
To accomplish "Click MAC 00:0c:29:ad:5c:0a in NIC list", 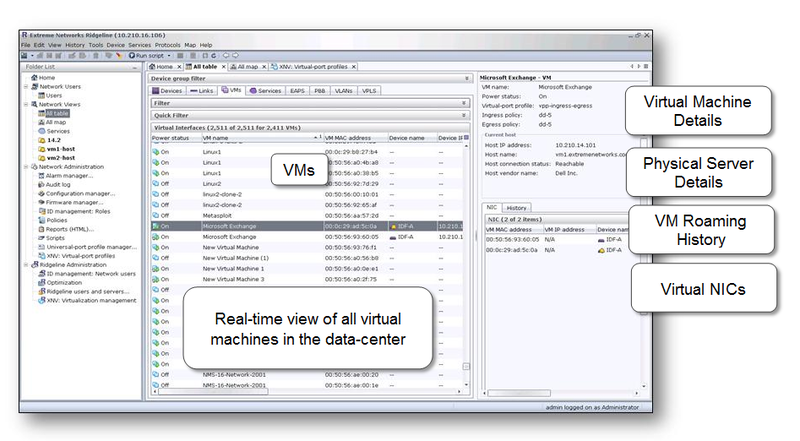I will click(x=512, y=250).
